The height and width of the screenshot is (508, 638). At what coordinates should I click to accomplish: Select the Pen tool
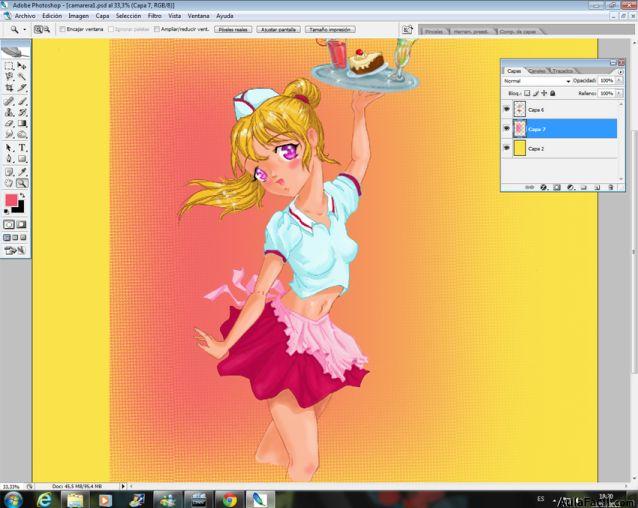coord(9,159)
